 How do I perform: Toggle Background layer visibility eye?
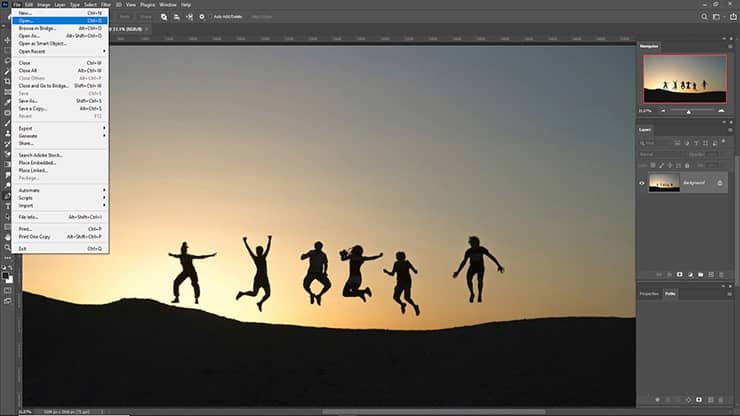[642, 183]
